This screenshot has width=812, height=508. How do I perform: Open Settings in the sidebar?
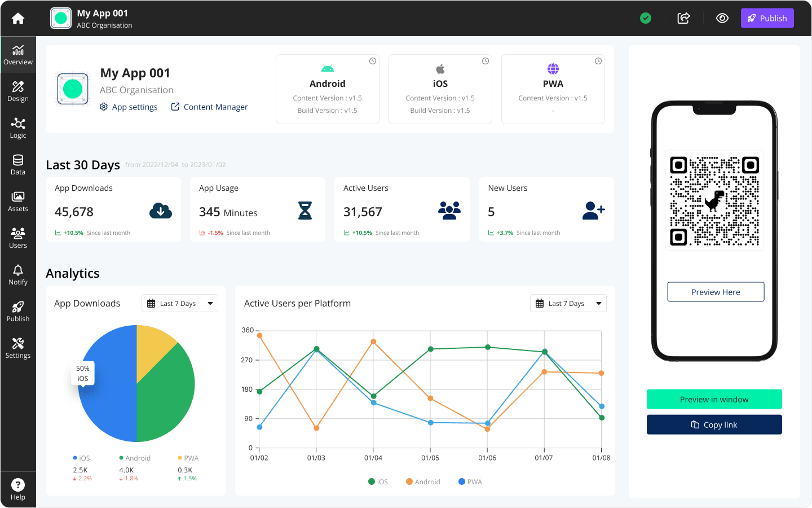click(x=18, y=348)
